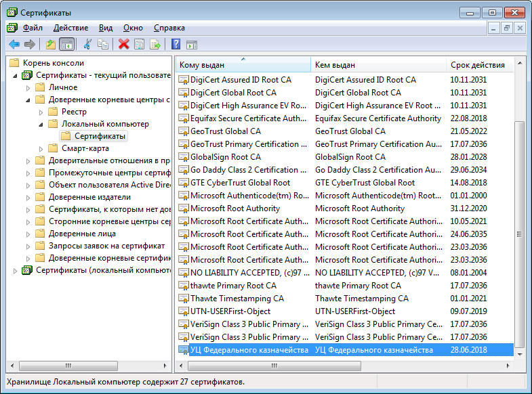Open the Файл menu
The image size is (532, 394).
(x=33, y=28)
